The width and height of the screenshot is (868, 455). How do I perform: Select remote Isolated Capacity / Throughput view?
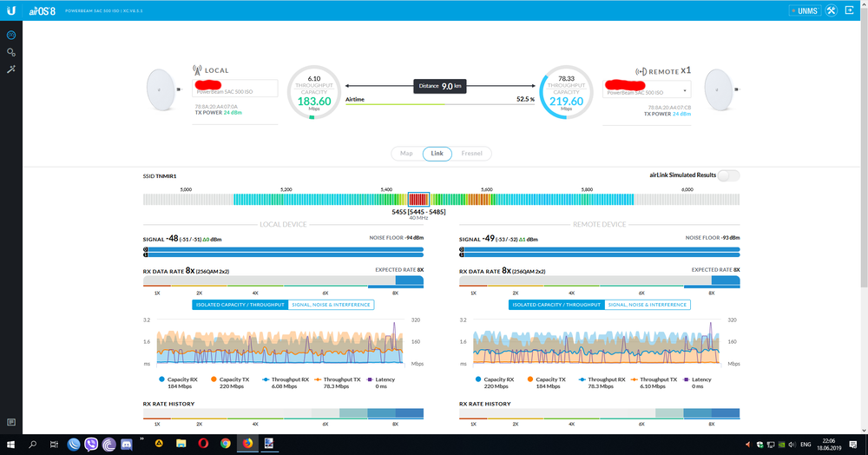tap(556, 305)
